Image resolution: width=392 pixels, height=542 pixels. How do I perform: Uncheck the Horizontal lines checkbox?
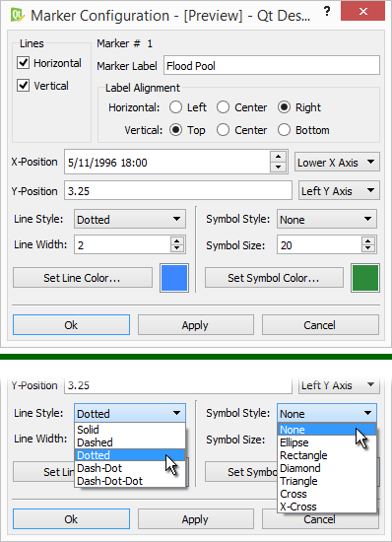click(x=23, y=63)
